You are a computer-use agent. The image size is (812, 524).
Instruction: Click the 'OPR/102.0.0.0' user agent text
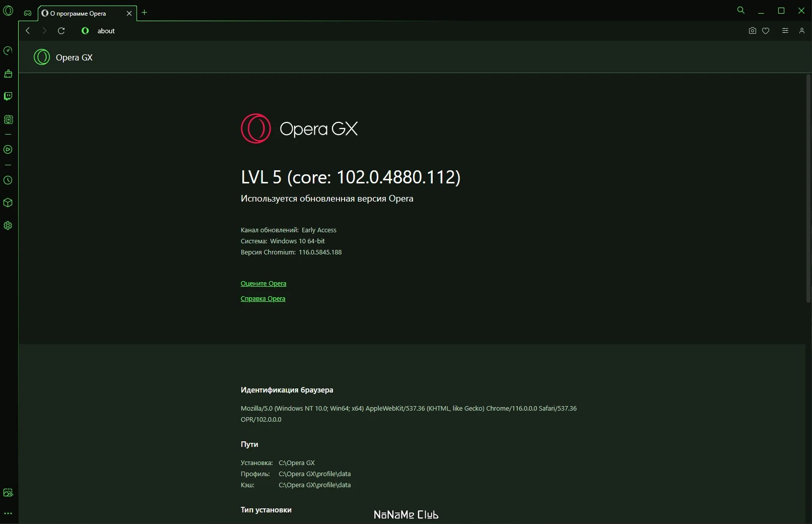pyautogui.click(x=261, y=419)
